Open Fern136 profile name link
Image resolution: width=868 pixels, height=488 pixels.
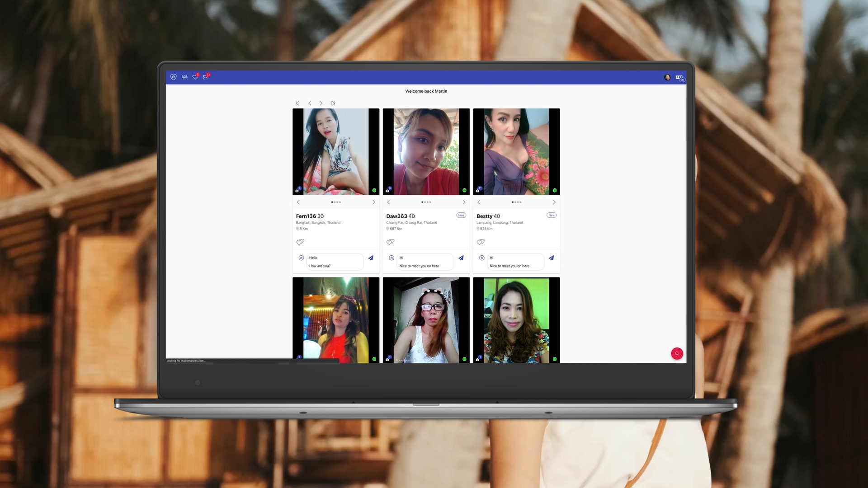tap(306, 216)
